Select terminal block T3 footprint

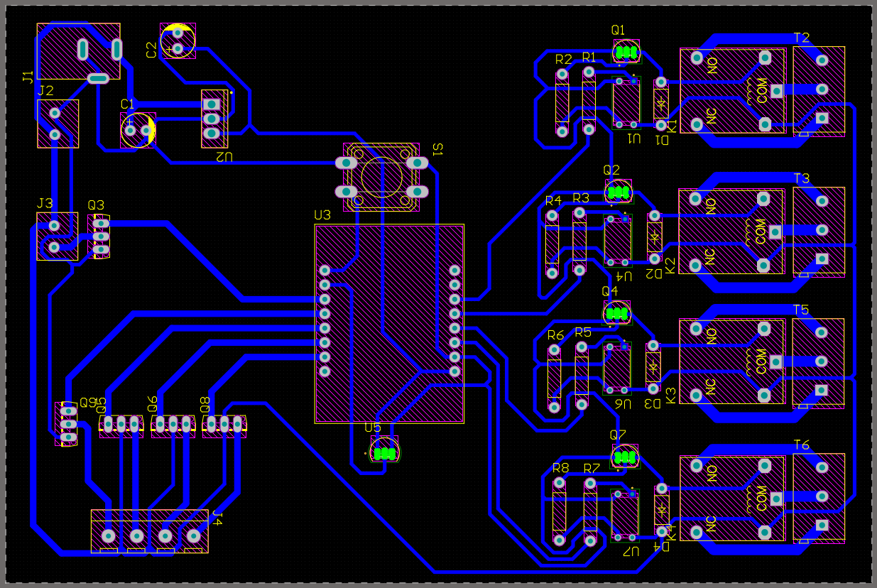pos(819,232)
